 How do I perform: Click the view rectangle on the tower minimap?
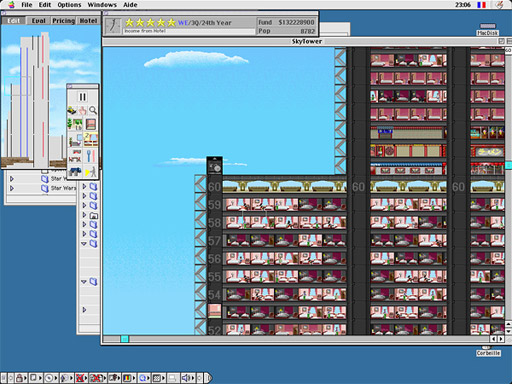coord(17,86)
